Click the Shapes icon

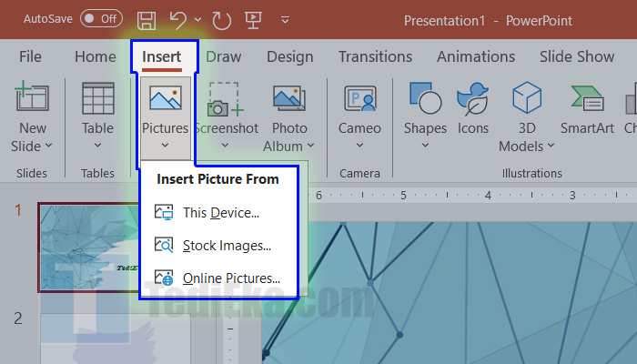coord(425,98)
